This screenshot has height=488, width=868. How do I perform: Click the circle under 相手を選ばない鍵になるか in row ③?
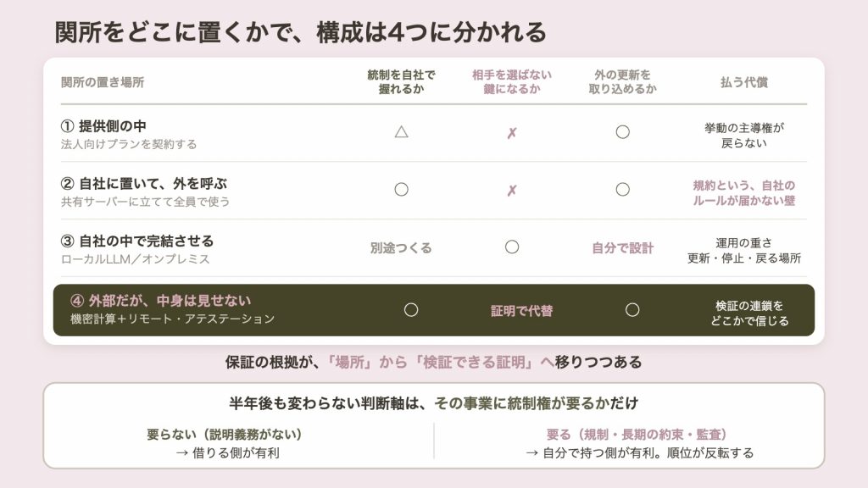[x=512, y=247]
